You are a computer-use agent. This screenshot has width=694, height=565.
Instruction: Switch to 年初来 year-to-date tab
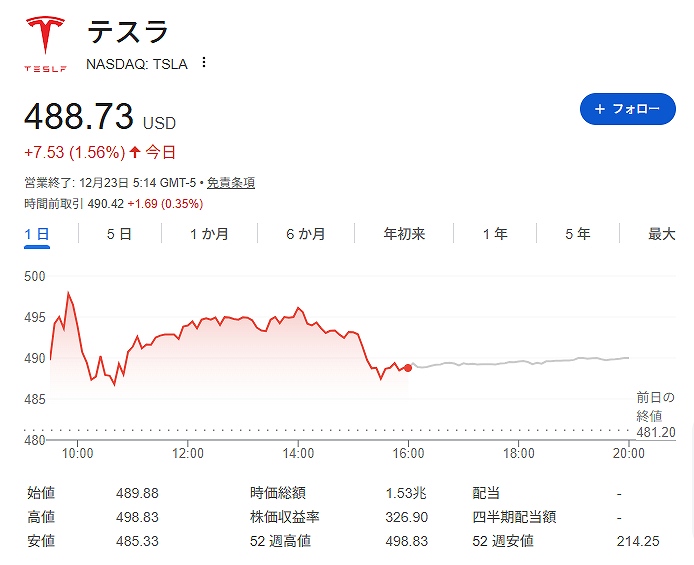pos(404,234)
